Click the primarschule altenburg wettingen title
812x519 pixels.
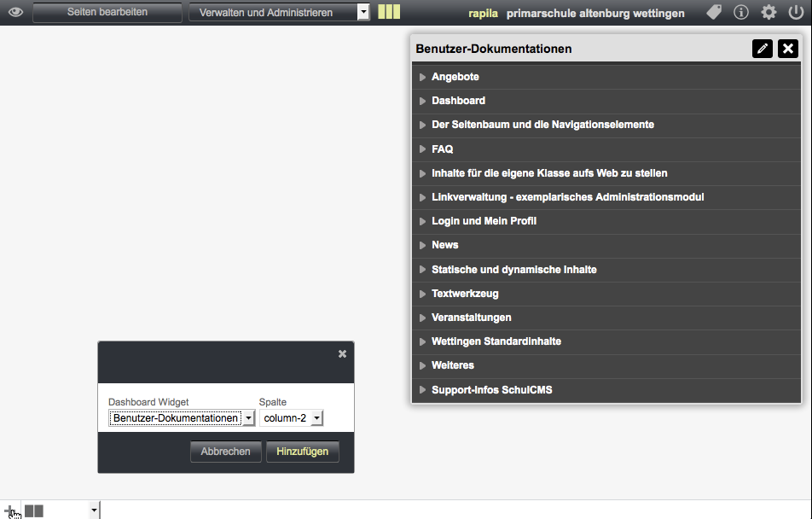[x=595, y=14]
